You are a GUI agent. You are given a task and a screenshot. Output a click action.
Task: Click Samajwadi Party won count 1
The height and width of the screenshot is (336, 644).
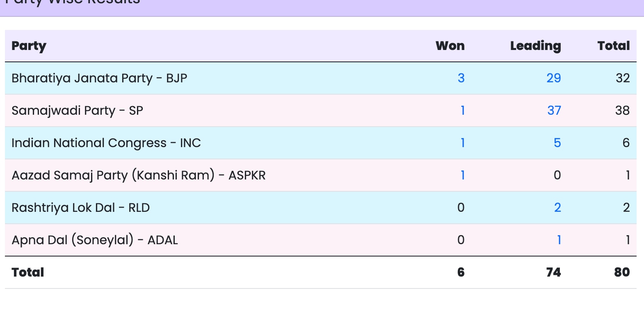(x=463, y=110)
